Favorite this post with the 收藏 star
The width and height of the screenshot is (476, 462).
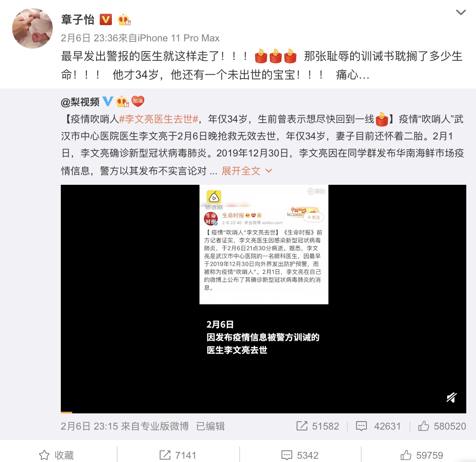point(56,455)
